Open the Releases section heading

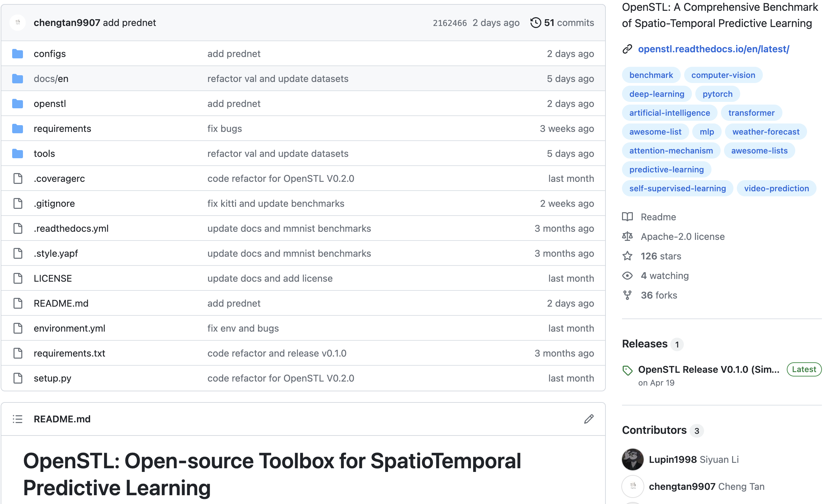pos(645,344)
